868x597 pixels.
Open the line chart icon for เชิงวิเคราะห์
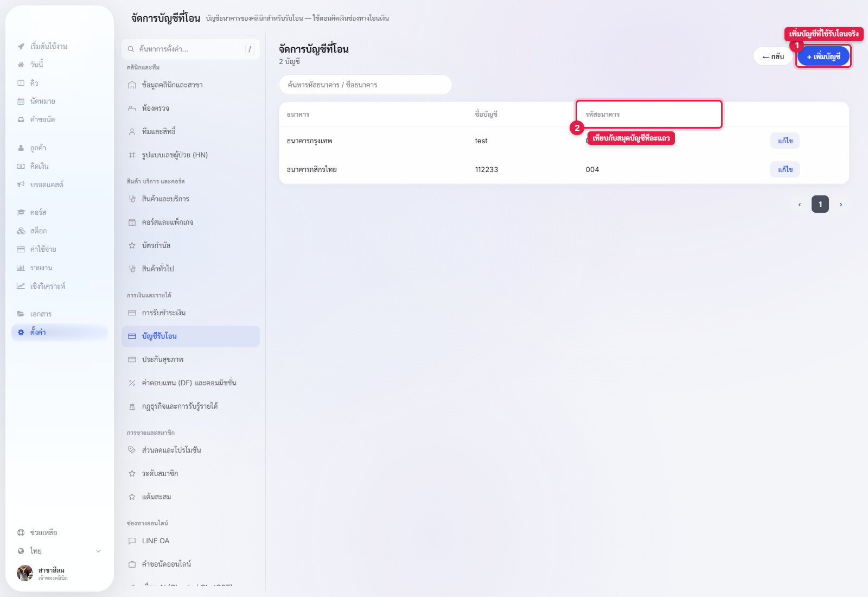(21, 287)
